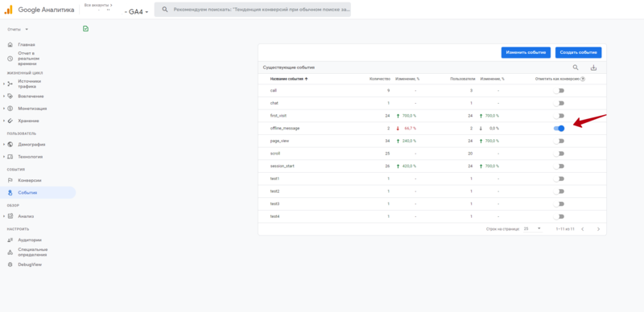Image resolution: width=644 pixels, height=312 pixels.
Task: Click the Конверсии flag icon
Action: (x=10, y=180)
